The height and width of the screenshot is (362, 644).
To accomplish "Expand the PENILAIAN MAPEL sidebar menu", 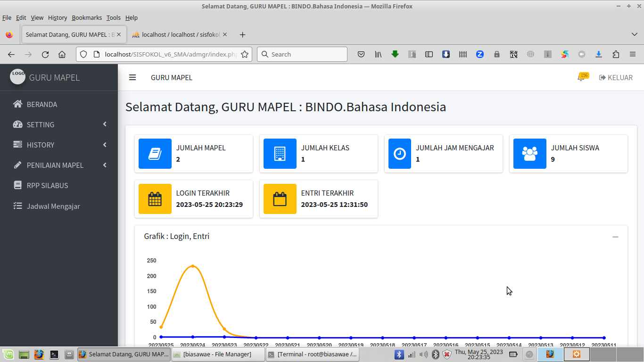I will 59,165.
